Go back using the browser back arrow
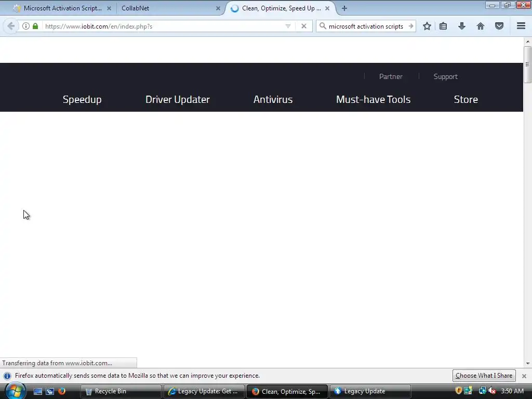Viewport: 532px width, 399px height. point(11,26)
